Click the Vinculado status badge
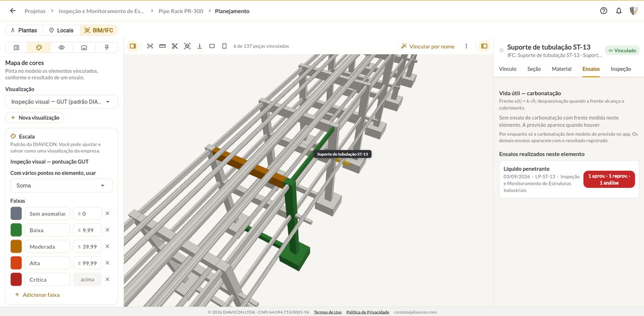This screenshot has width=644, height=316. 621,50
